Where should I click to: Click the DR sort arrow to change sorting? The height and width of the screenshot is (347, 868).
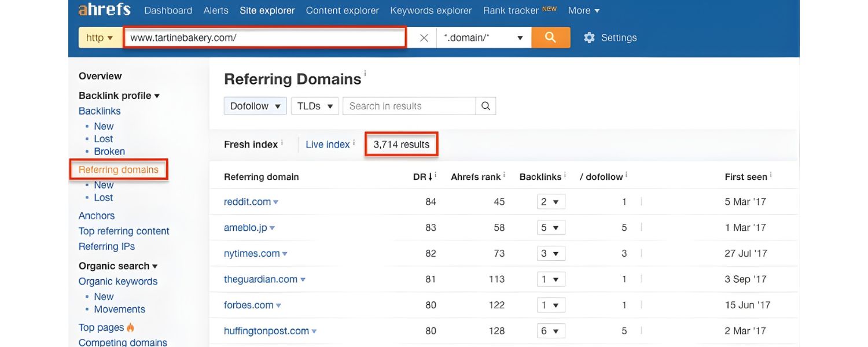click(x=431, y=176)
